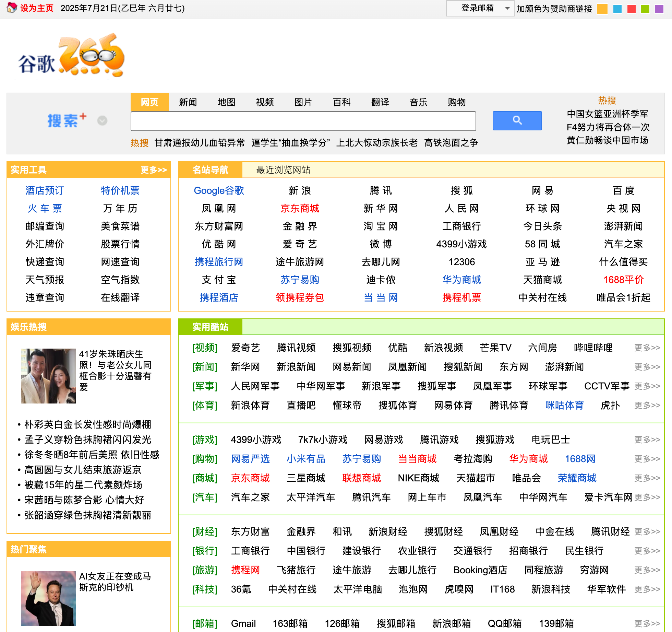Open the QQ邮箱 link
Image resolution: width=672 pixels, height=632 pixels.
(x=505, y=623)
